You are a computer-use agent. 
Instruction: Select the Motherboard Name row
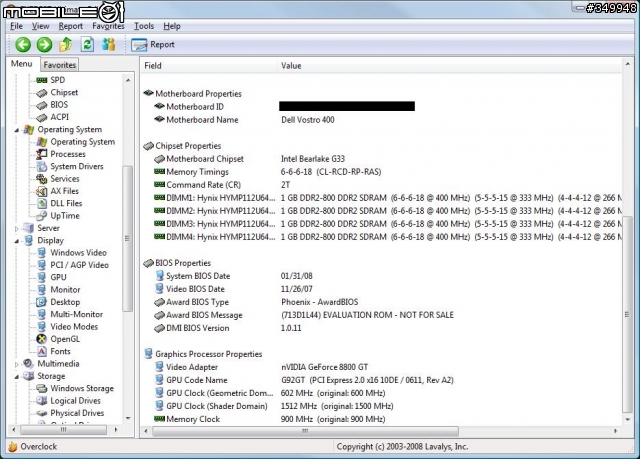380,120
